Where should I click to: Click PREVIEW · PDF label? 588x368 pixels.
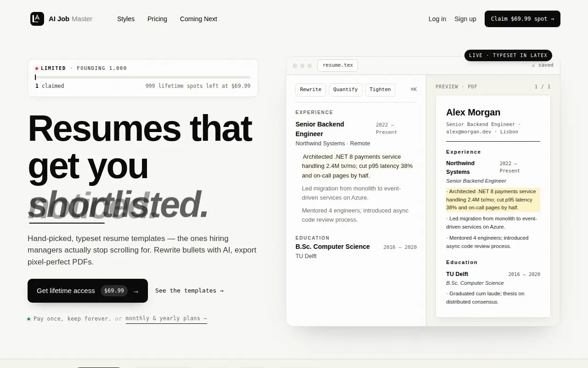coord(456,86)
